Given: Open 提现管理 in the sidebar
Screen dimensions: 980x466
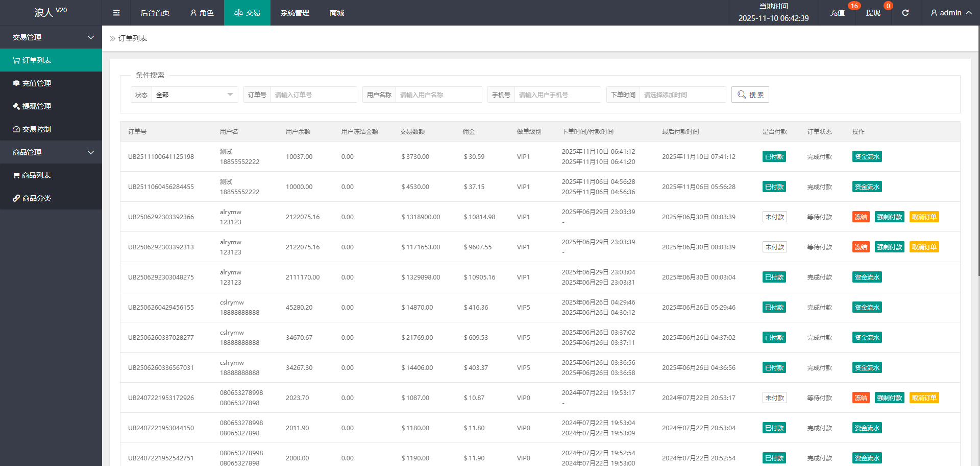Looking at the screenshot, I should 36,106.
